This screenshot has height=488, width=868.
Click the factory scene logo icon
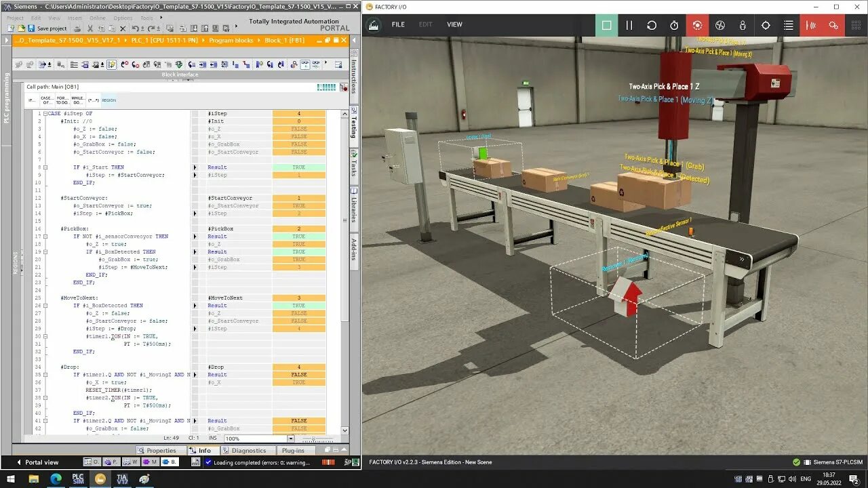[x=374, y=25]
